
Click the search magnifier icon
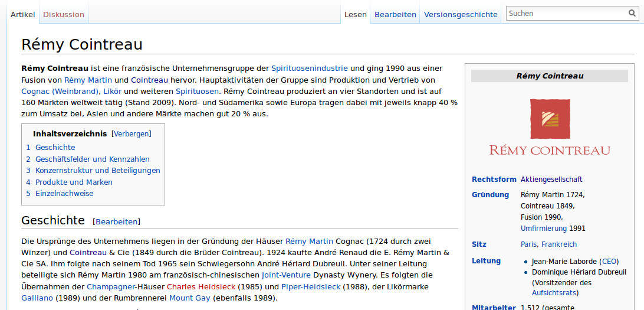click(632, 14)
